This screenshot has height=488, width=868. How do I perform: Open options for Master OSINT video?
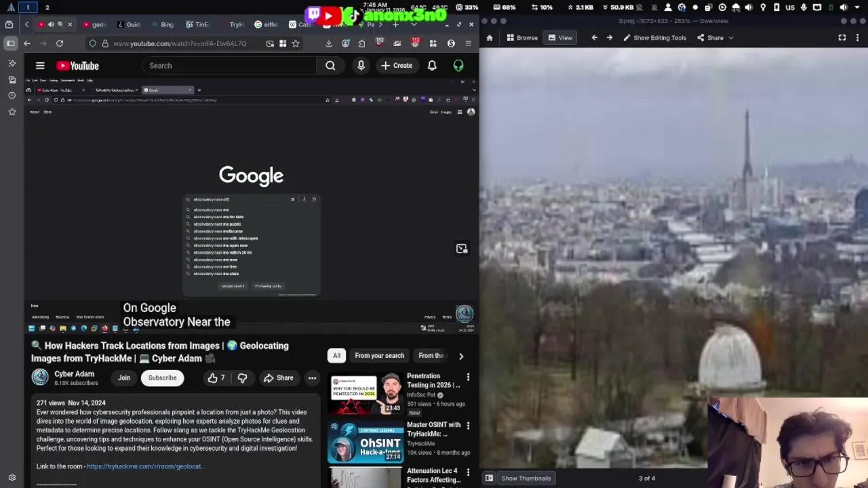click(468, 426)
